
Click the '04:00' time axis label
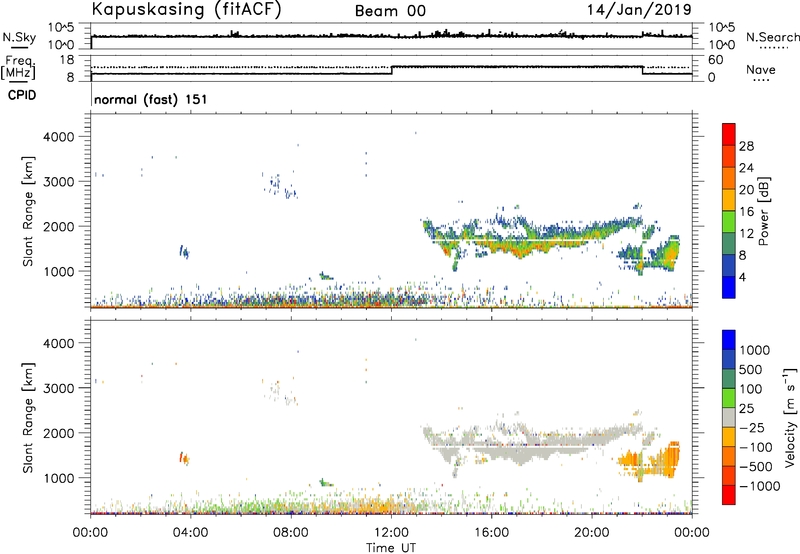190,533
